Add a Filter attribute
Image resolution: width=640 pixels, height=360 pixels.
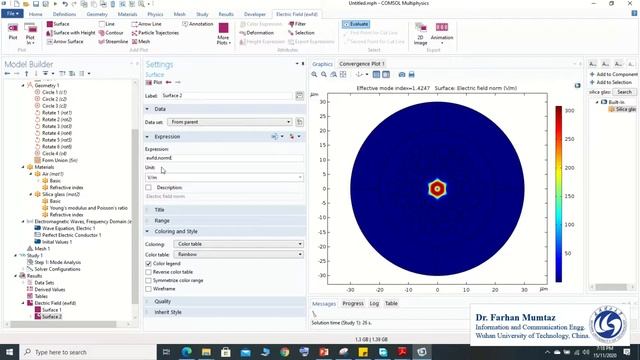coord(297,24)
